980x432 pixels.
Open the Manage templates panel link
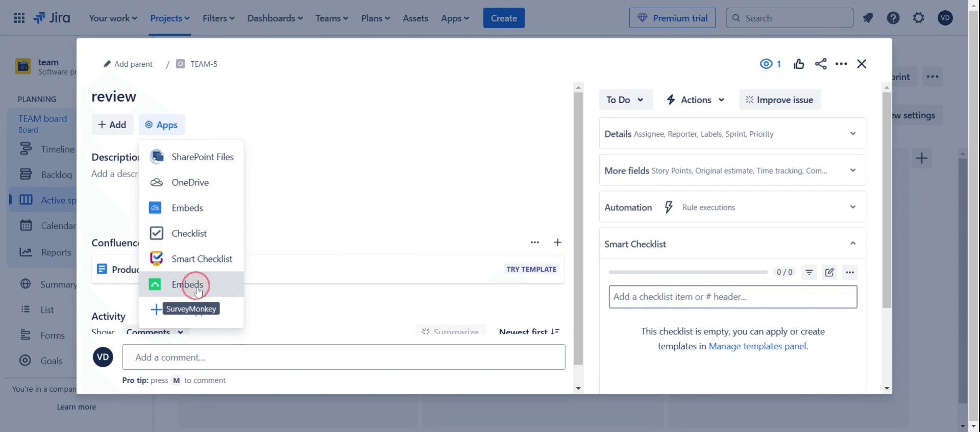click(x=757, y=346)
